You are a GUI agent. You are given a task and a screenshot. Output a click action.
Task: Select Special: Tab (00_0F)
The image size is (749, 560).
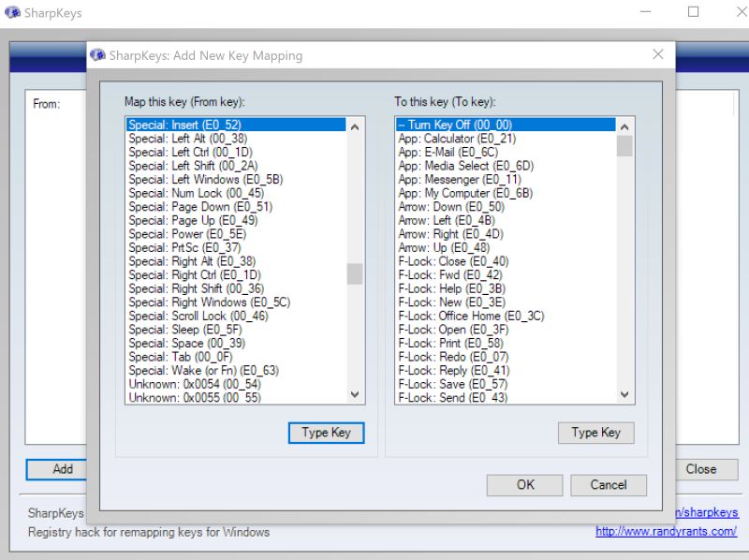(x=236, y=357)
